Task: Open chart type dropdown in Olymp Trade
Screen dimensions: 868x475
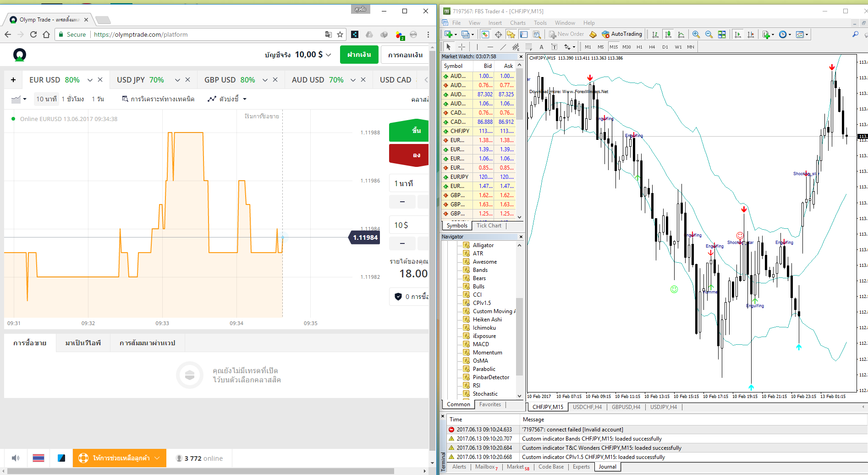Action: (x=19, y=99)
